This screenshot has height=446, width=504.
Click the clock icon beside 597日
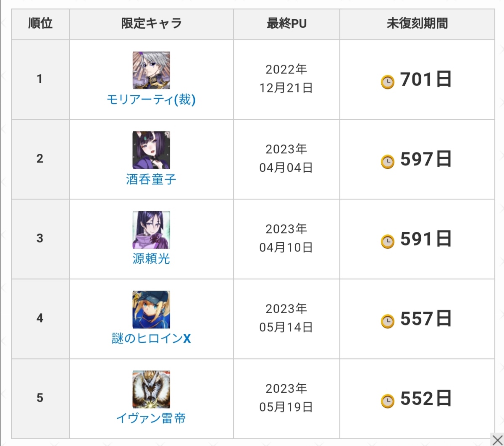click(x=388, y=162)
